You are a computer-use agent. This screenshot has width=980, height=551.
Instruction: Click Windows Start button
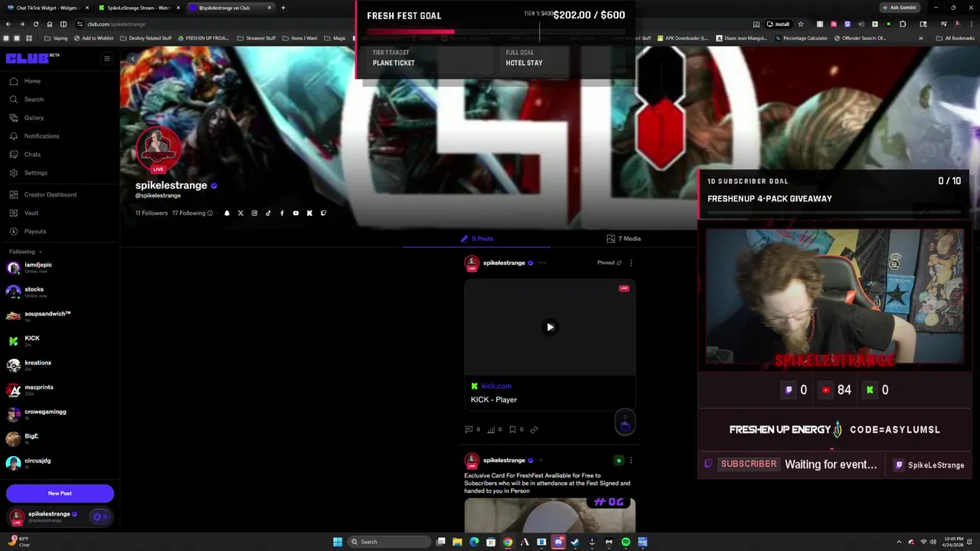click(338, 542)
